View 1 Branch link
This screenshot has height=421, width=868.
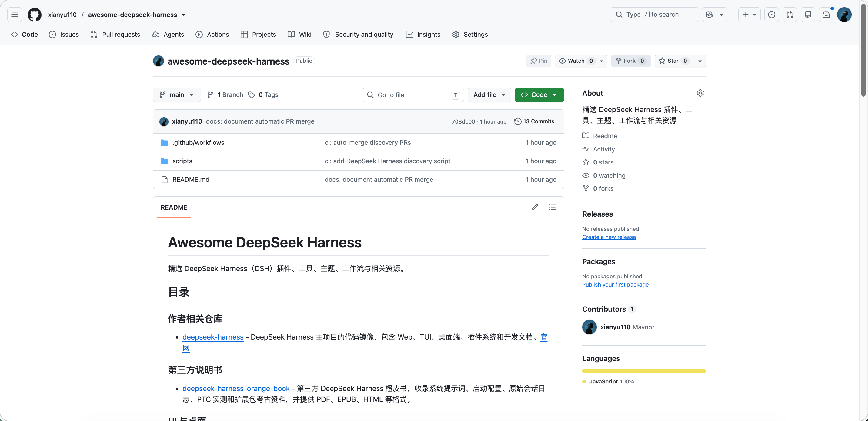225,95
